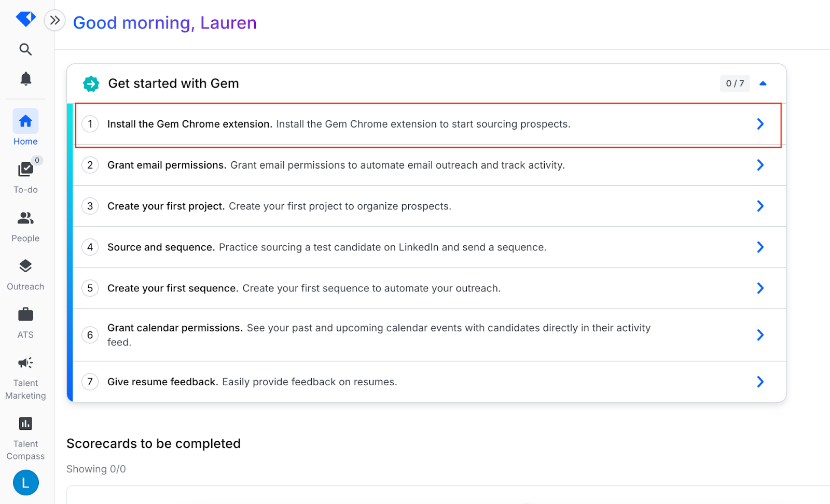Open Outreach layers icon in sidebar
The height and width of the screenshot is (504, 830).
pyautogui.click(x=25, y=266)
